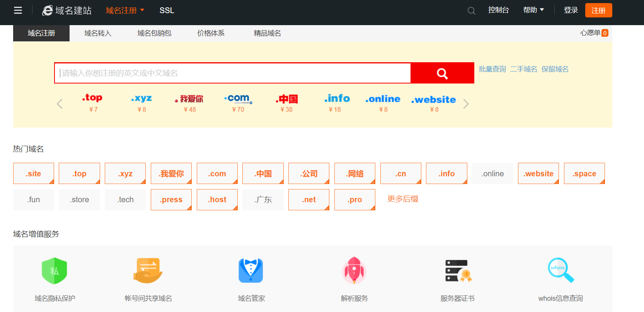Image resolution: width=644 pixels, height=312 pixels.
Task: Click the top bar search magnifier icon
Action: (x=471, y=11)
